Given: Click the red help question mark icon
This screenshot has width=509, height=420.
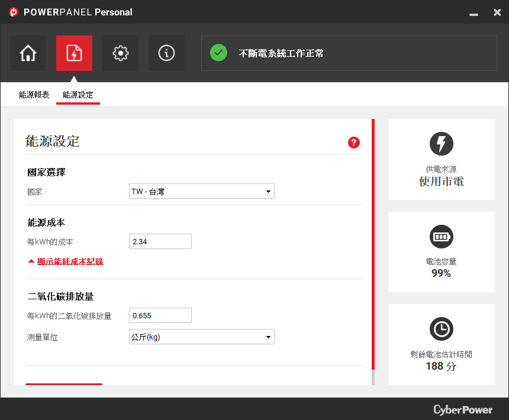Looking at the screenshot, I should point(353,143).
